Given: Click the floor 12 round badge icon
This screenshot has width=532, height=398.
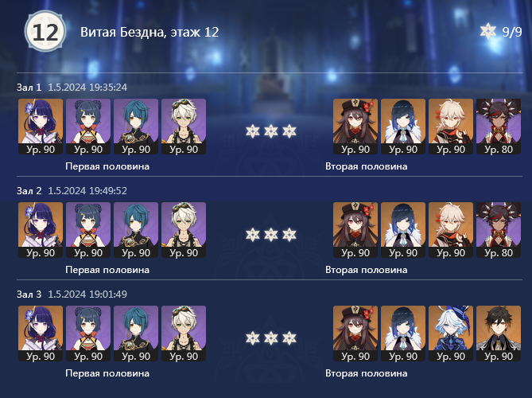Looking at the screenshot, I should pos(45,31).
